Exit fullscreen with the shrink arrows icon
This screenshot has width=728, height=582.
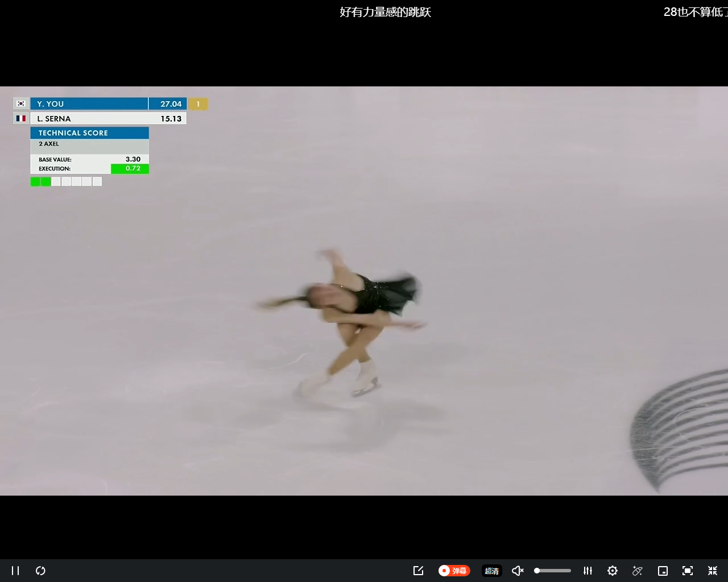(x=713, y=571)
